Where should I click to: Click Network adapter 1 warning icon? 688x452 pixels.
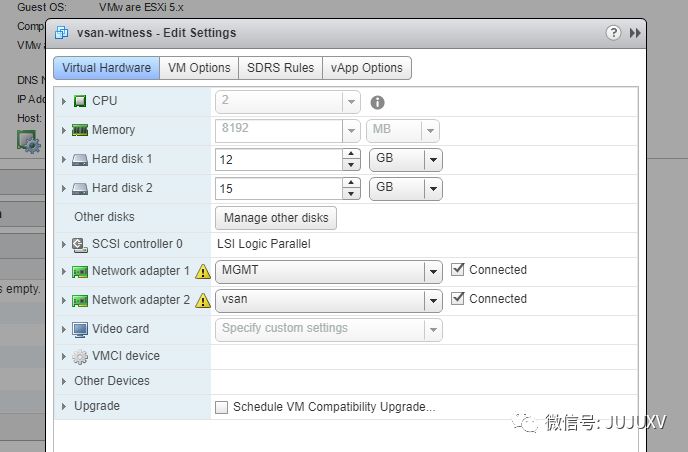[x=203, y=272]
